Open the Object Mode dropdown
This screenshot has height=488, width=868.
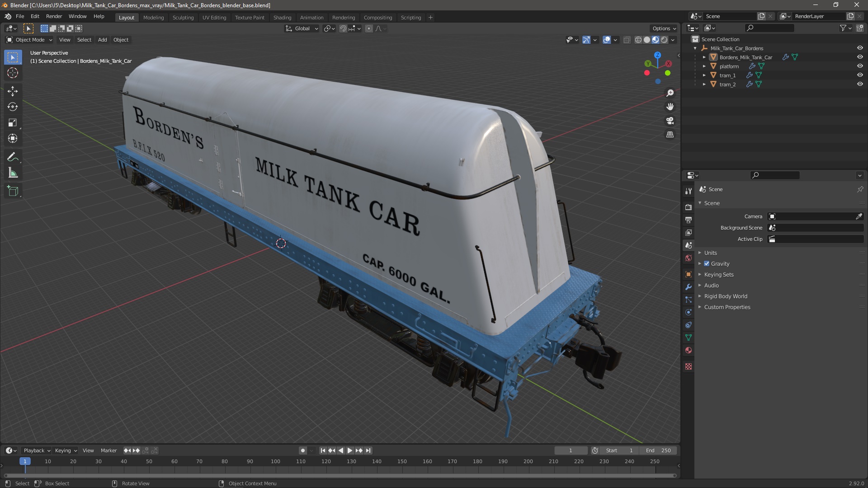click(x=29, y=40)
